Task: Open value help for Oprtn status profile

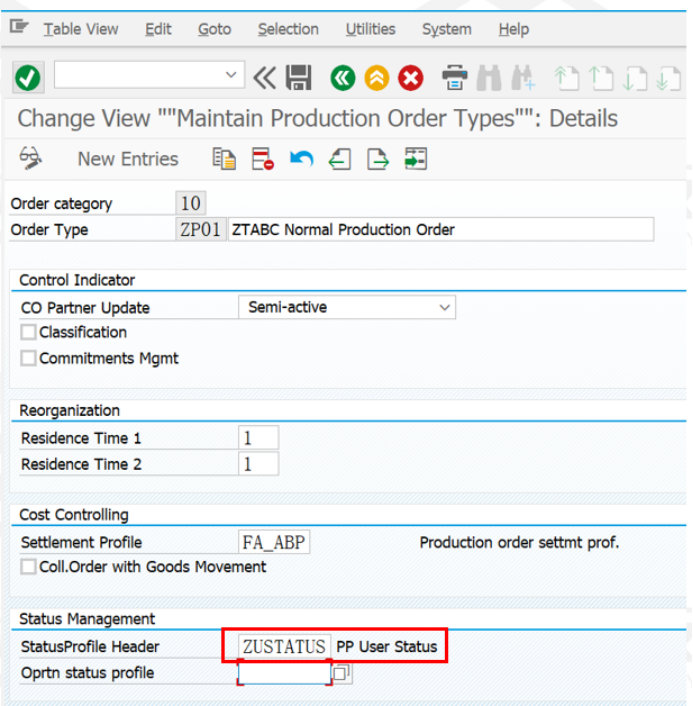Action: pyautogui.click(x=341, y=674)
